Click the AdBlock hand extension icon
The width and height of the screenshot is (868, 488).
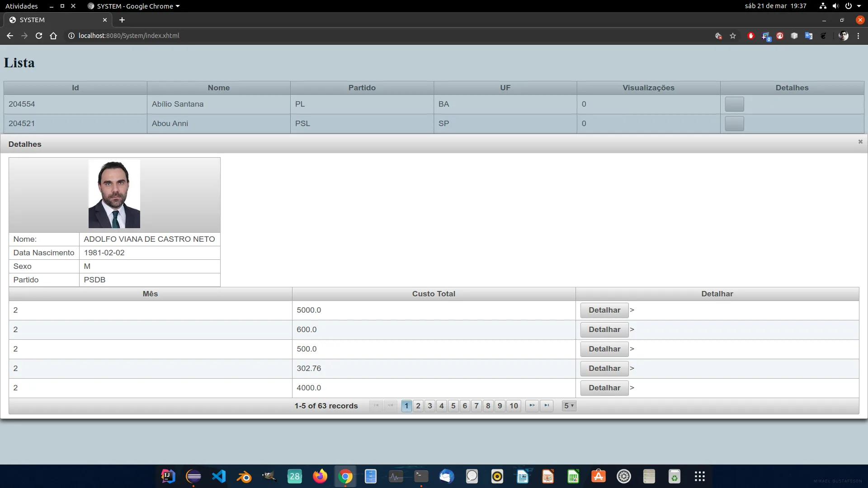pos(751,36)
